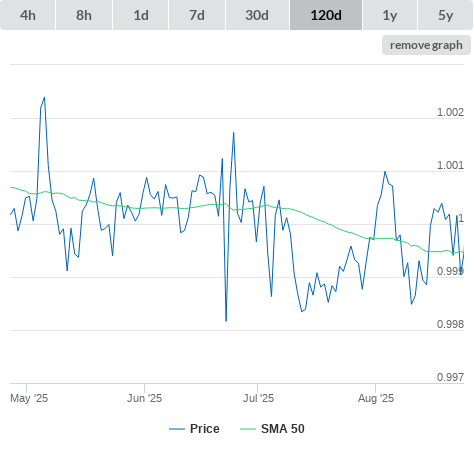Click the Jul '25 axis label

click(x=258, y=398)
